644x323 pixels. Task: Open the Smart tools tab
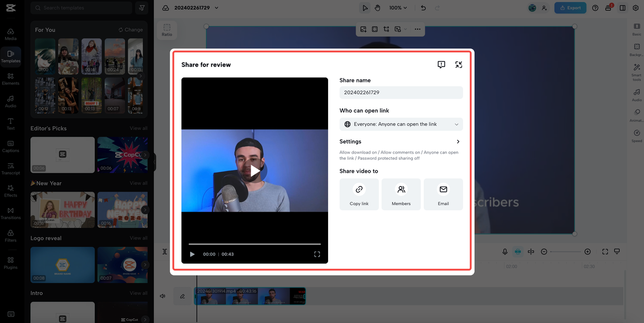tap(636, 72)
